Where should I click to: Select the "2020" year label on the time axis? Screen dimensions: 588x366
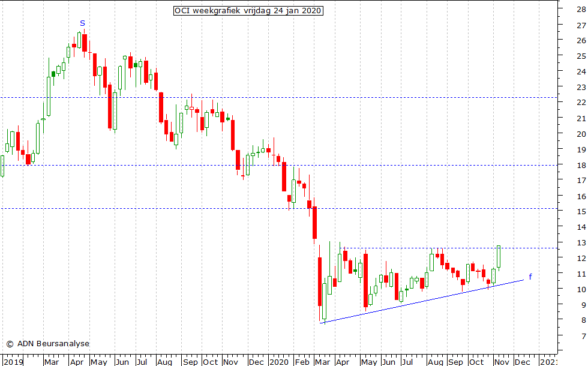[278, 362]
